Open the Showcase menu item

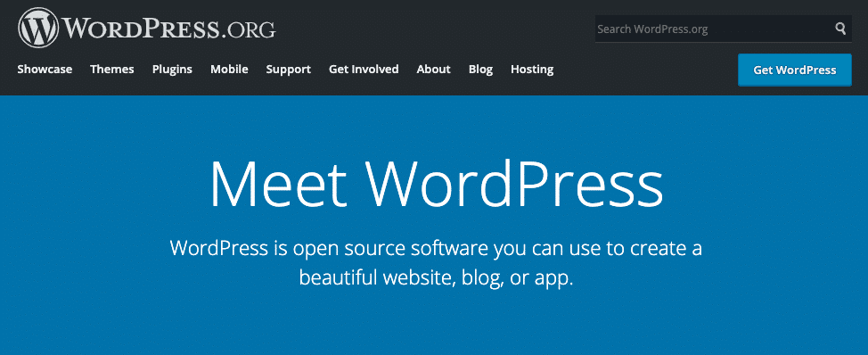[x=45, y=70]
